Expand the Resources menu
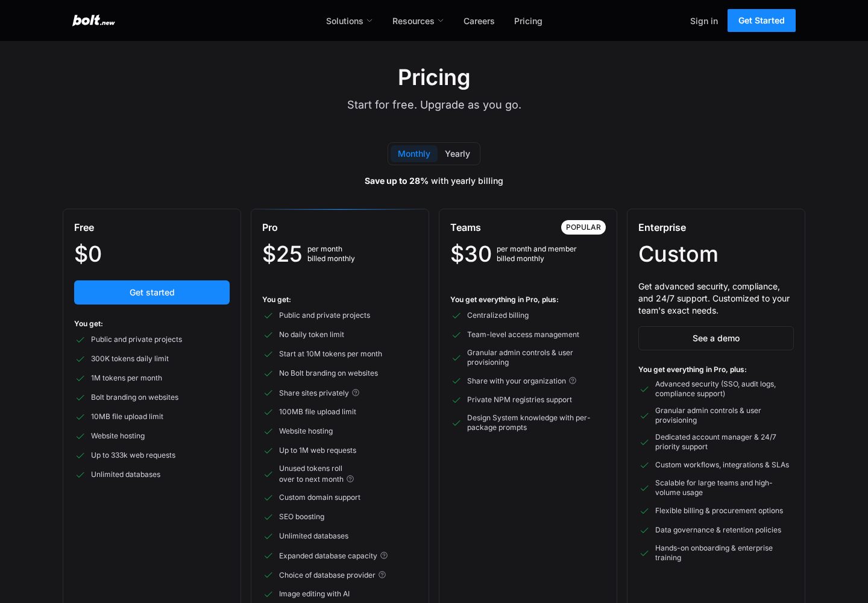This screenshot has height=603, width=868. tap(418, 21)
